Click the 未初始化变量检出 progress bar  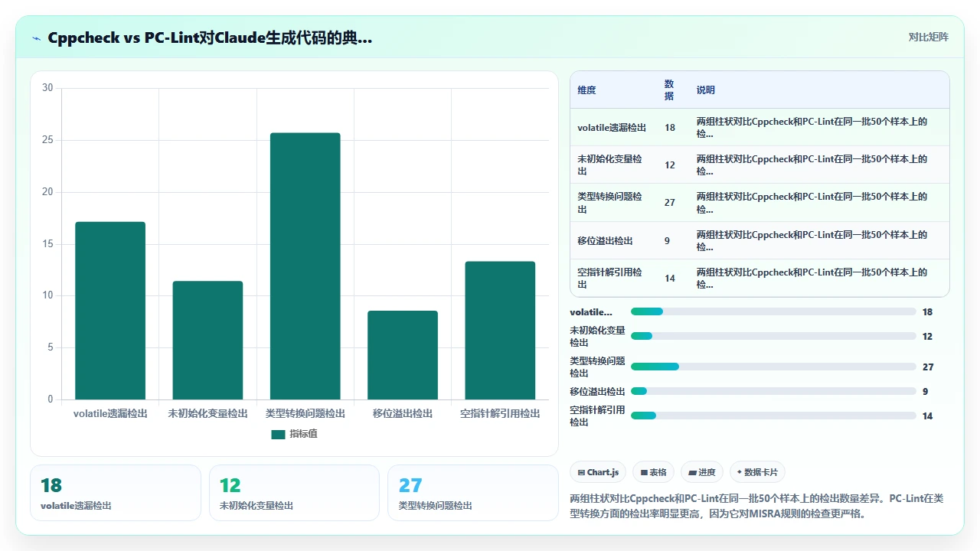[x=773, y=336]
